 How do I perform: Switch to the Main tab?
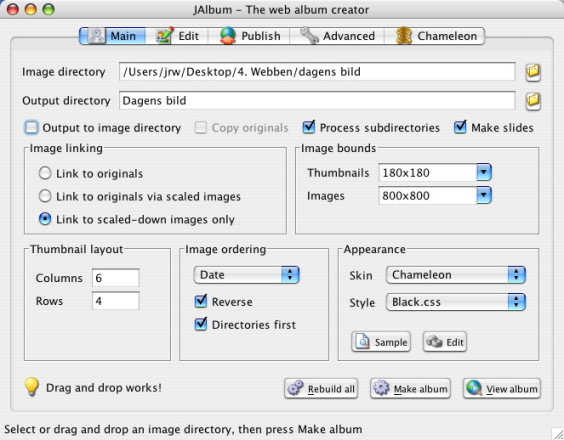click(113, 36)
